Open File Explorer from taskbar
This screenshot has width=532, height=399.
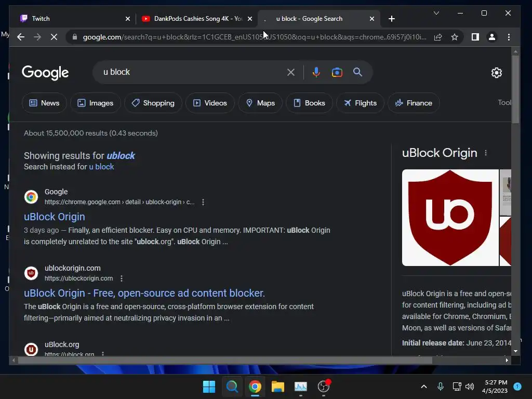coord(278,387)
